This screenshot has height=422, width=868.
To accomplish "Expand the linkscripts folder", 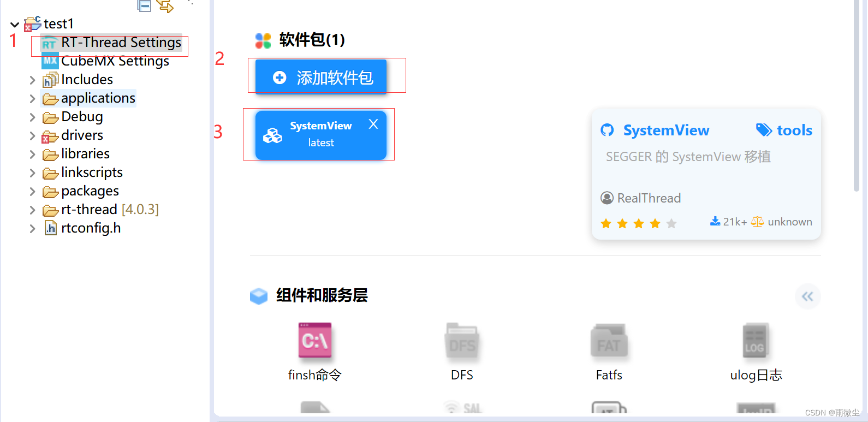I will (x=32, y=173).
